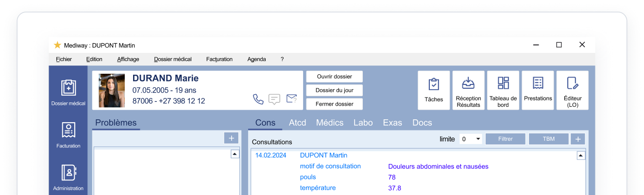
Task: Click the message bubble icon
Action: pos(274,99)
